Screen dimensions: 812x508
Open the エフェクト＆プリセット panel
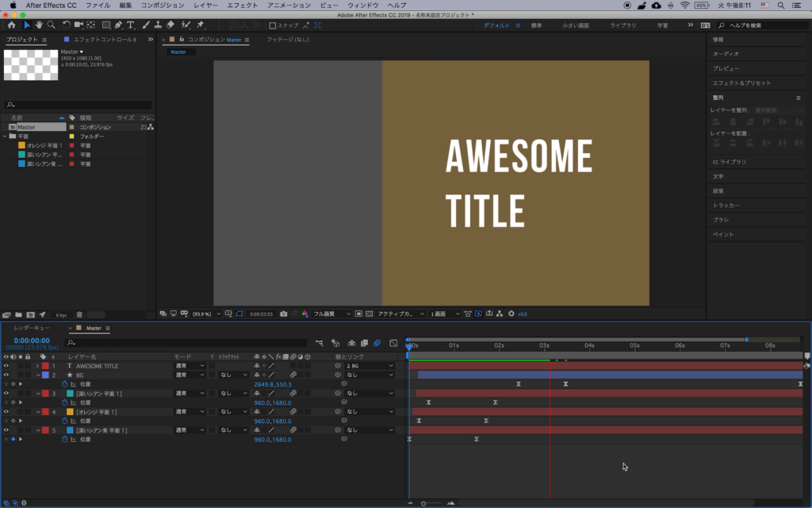coord(741,83)
